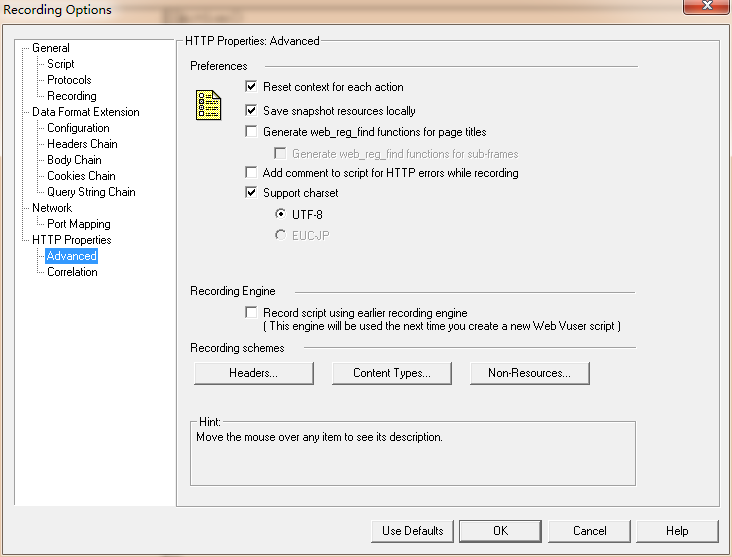Image resolution: width=732 pixels, height=557 pixels.
Task: Open Help for recording options
Action: [677, 531]
